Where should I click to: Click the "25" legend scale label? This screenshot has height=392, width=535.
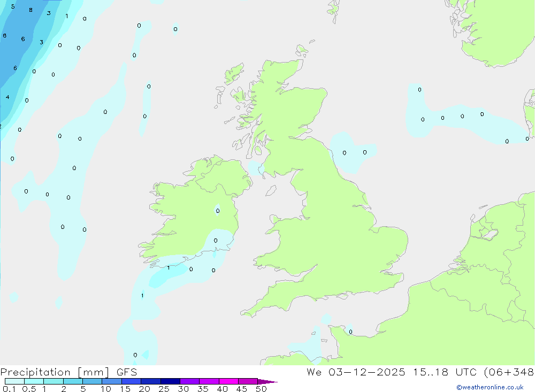164,389
